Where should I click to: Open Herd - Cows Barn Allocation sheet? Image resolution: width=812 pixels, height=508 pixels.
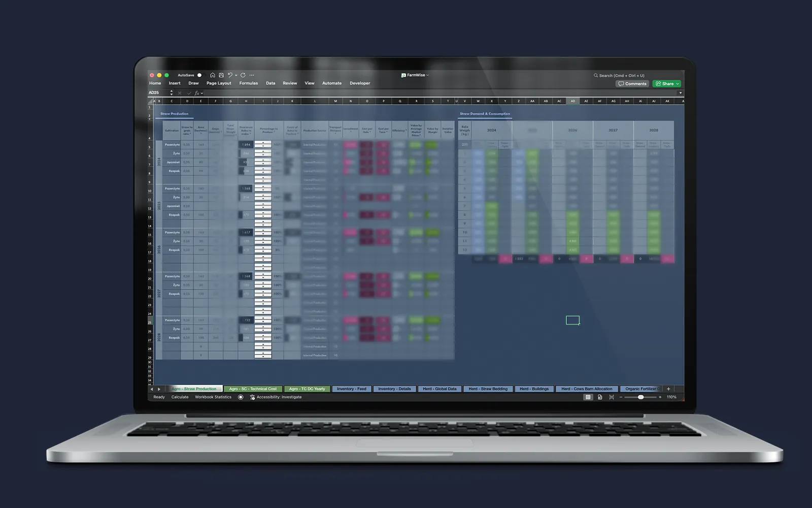click(587, 389)
